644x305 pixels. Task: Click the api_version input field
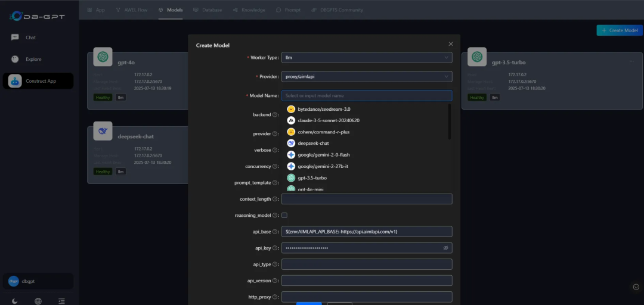(366, 281)
